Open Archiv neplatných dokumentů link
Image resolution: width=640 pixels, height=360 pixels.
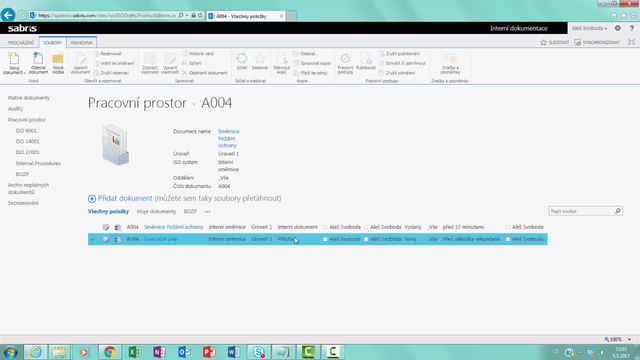click(x=28, y=189)
